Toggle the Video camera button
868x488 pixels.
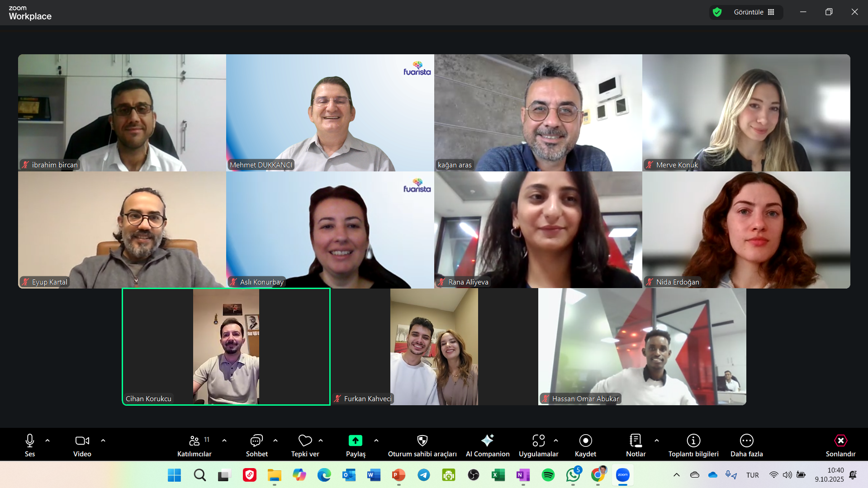82,441
